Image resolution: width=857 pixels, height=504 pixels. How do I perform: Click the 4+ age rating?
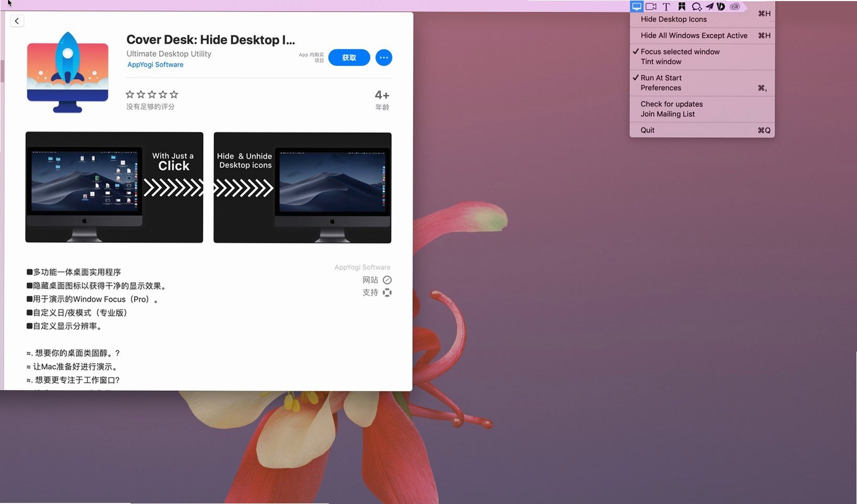382,95
